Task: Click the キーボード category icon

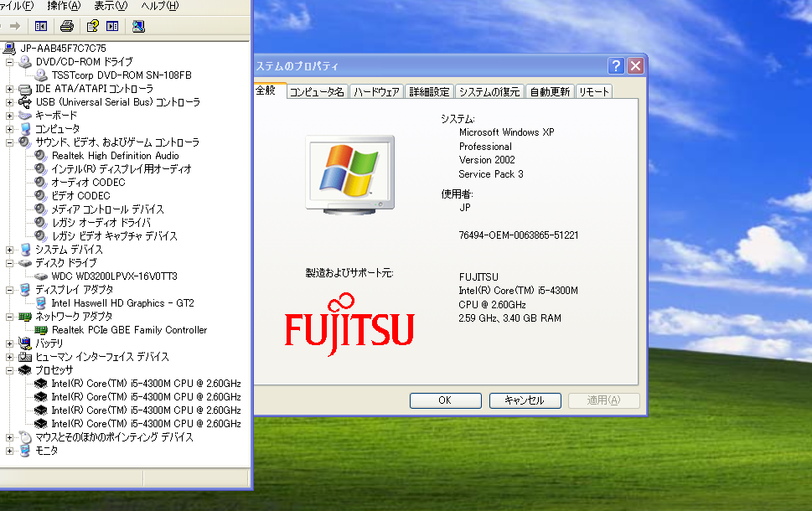Action: (x=25, y=115)
